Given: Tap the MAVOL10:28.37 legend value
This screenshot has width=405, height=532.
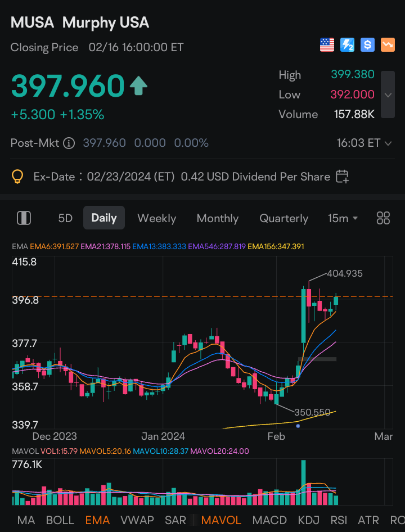Looking at the screenshot, I should tap(161, 451).
